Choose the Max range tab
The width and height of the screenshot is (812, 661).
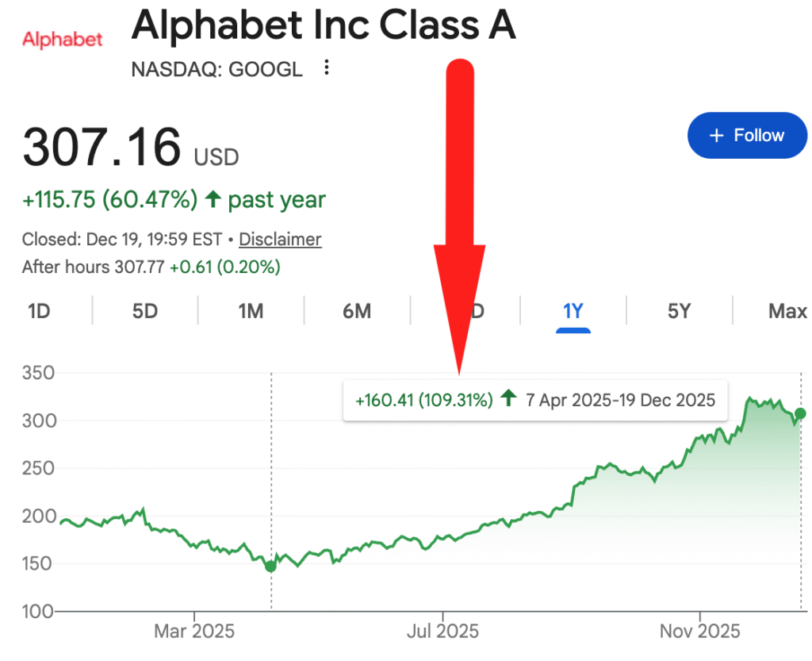(787, 311)
